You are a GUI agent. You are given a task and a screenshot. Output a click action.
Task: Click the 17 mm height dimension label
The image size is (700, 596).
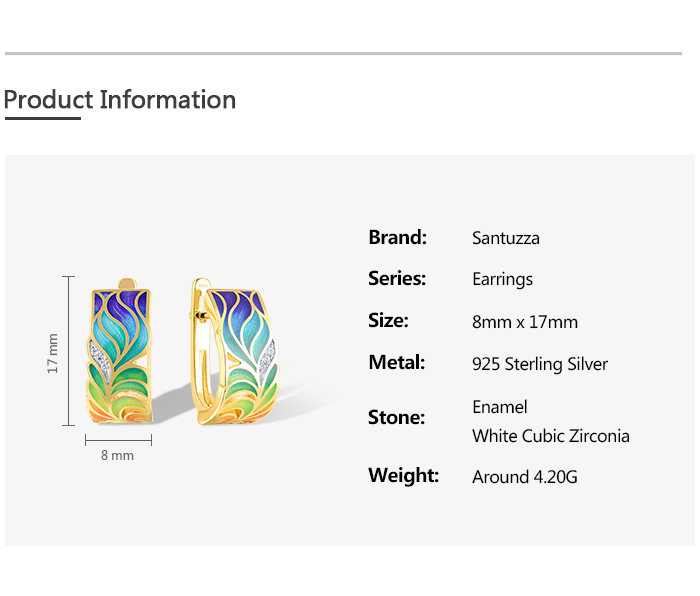(54, 353)
